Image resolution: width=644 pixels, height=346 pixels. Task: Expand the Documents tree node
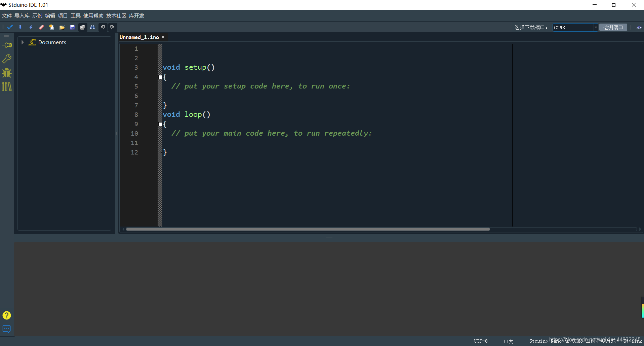point(23,42)
